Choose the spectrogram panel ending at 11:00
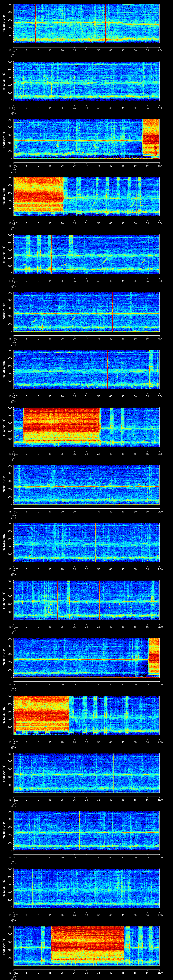The width and height of the screenshot is (173, 980). coord(86,543)
